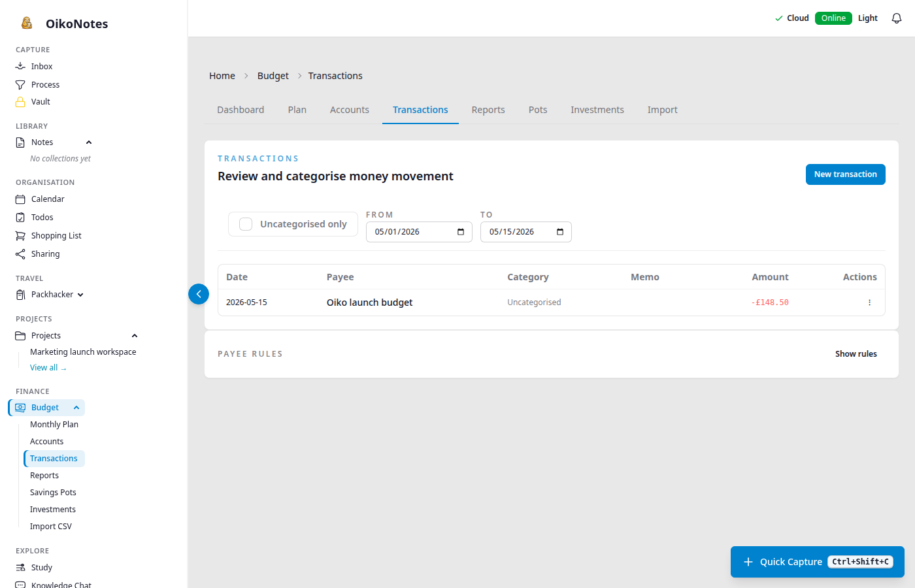This screenshot has width=915, height=588.
Task: Follow the View all projects link
Action: 48,368
